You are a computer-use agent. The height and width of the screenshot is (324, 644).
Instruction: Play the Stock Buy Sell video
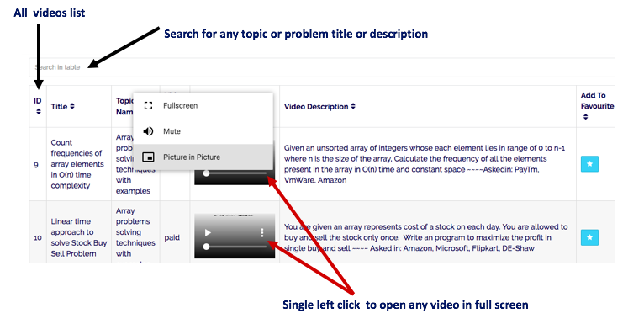point(208,233)
